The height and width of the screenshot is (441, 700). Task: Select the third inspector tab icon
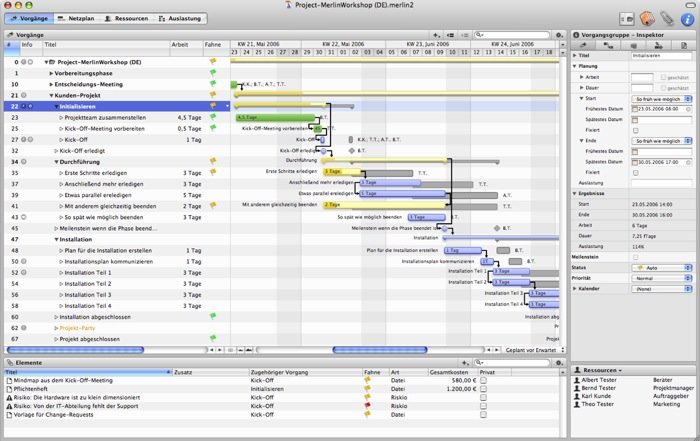633,46
